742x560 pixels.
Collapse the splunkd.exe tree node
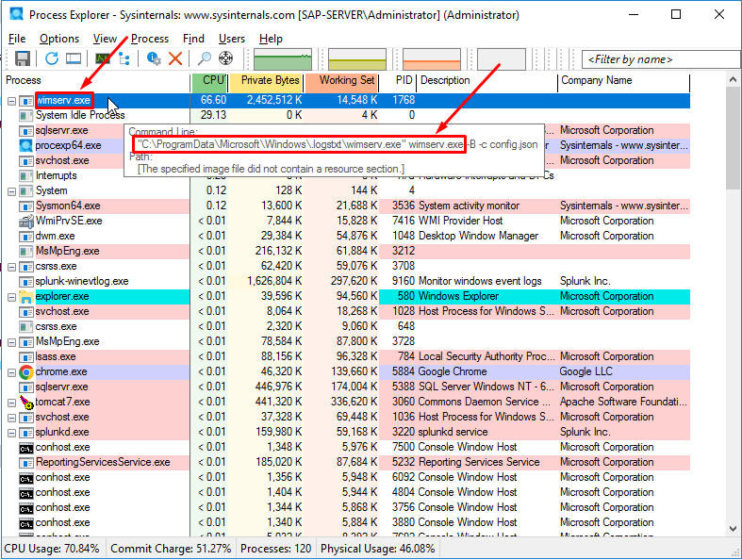pos(12,433)
